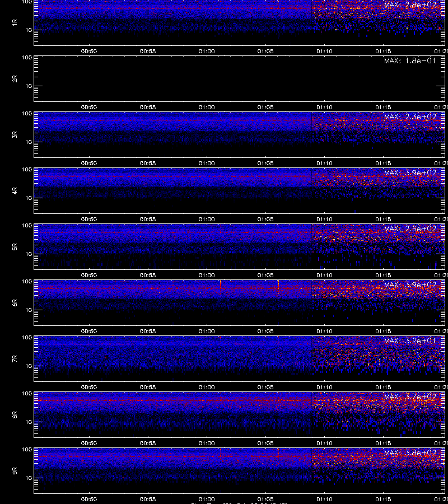Click the 00:50 time label under 1R panel
The width and height of the screenshot is (448, 504).
point(89,51)
